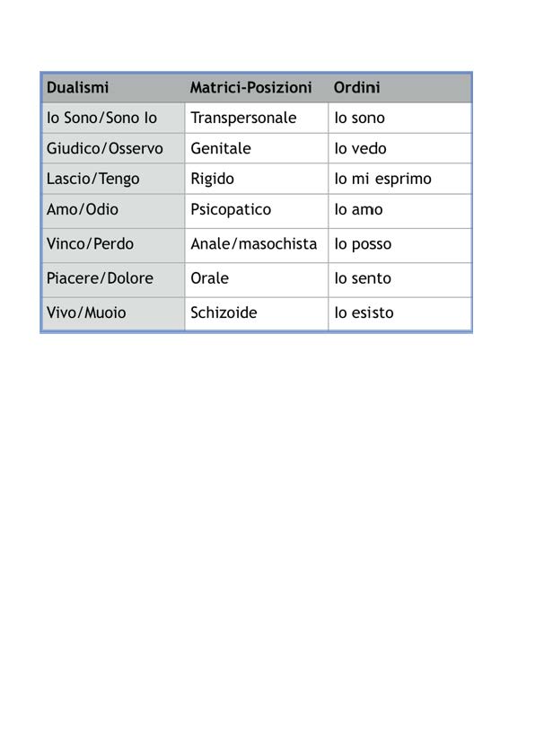Select the Rigido cell
535x756 pixels.
tap(257, 179)
